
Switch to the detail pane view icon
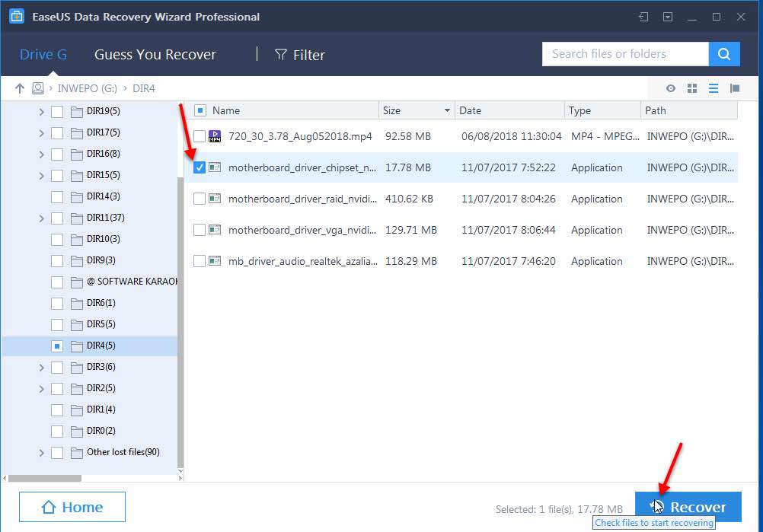(735, 88)
